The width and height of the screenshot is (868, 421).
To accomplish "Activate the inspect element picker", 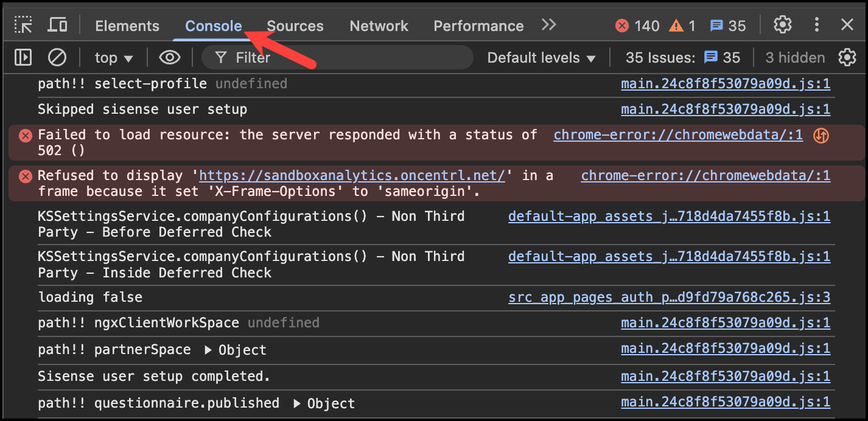I will [x=24, y=25].
